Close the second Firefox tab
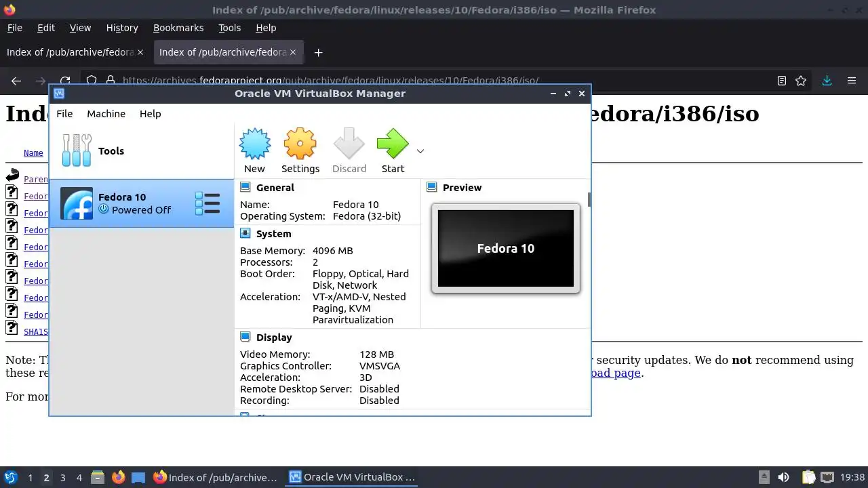Screen dimensions: 868x488 (x=294, y=52)
